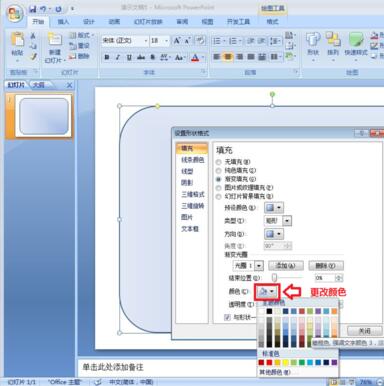Toggle the 与形状一起旋转 (rotate with shape) checkbox
This screenshot has width=384, height=386.
228,317
